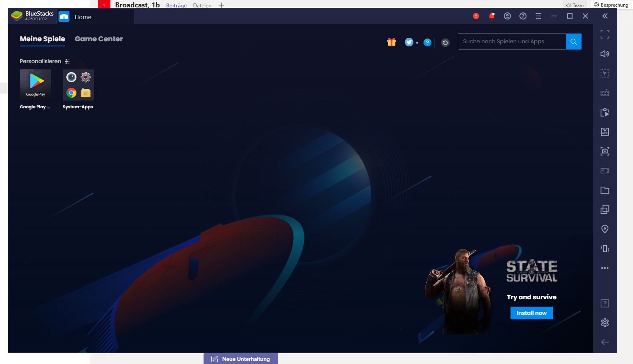Switch to the Game Center tab
The height and width of the screenshot is (364, 633).
tap(99, 39)
